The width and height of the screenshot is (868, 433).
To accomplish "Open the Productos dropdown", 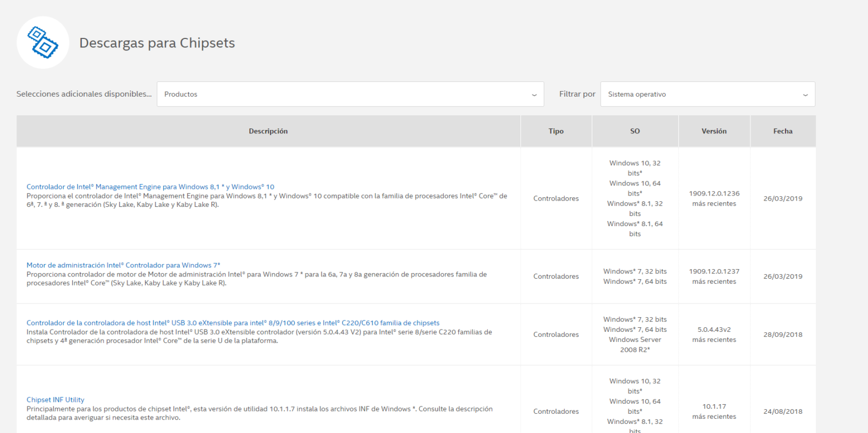I will click(x=350, y=94).
